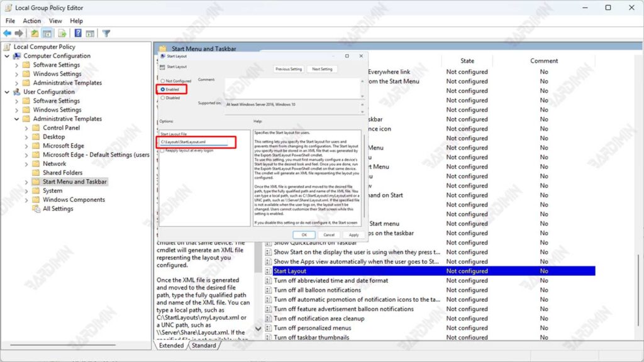
Task: Click icon beside Turn off feature advertisement balloon notifications
Action: coord(268,309)
